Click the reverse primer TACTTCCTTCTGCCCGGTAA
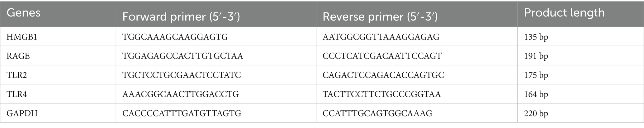The height and width of the screenshot is (128, 644). pyautogui.click(x=382, y=94)
